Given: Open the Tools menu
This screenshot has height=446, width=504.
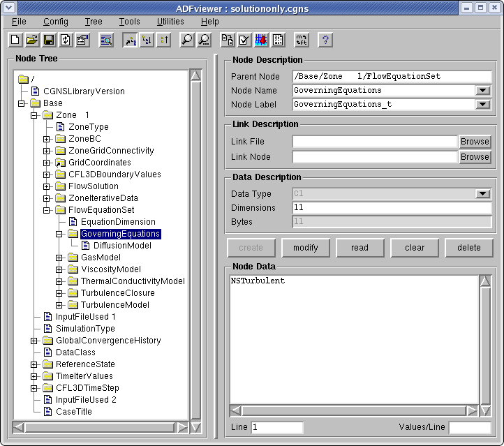Looking at the screenshot, I should coord(130,22).
